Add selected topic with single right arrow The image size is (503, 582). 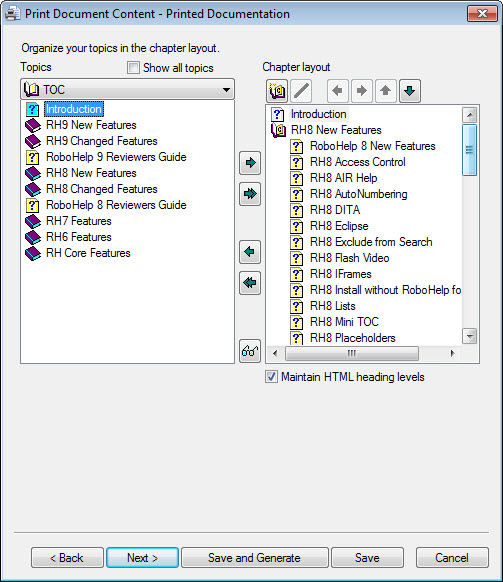[x=250, y=163]
